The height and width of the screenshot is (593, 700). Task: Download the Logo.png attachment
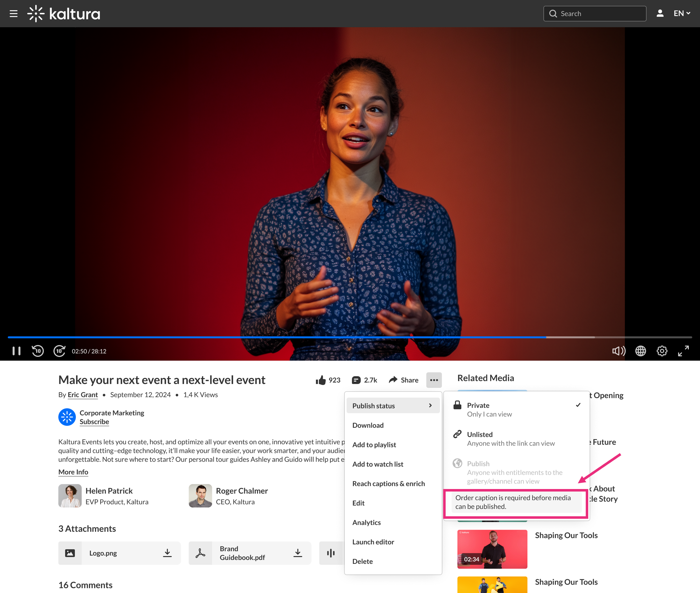167,553
